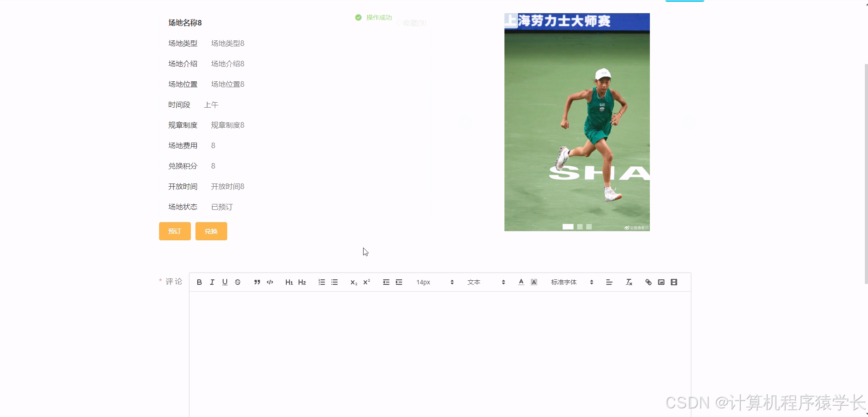This screenshot has height=417, width=868.
Task: Toggle the 收藏(9) favorite star
Action: [x=411, y=23]
